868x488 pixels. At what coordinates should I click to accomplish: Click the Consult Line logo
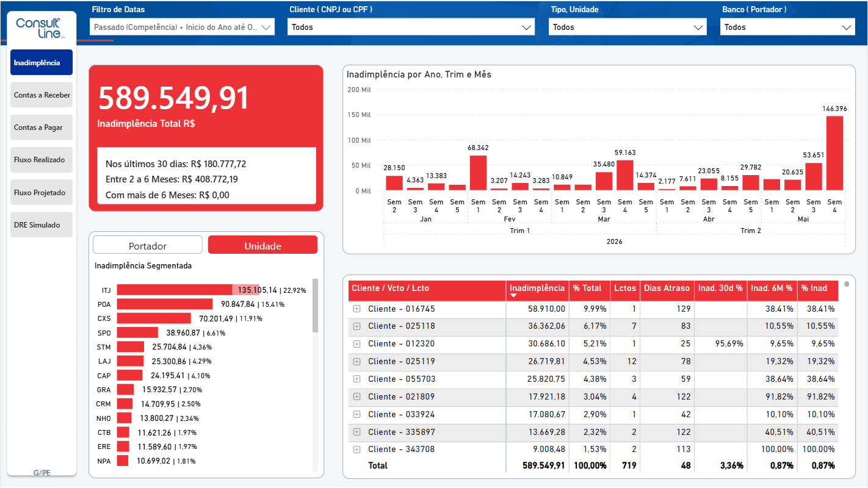(41, 28)
